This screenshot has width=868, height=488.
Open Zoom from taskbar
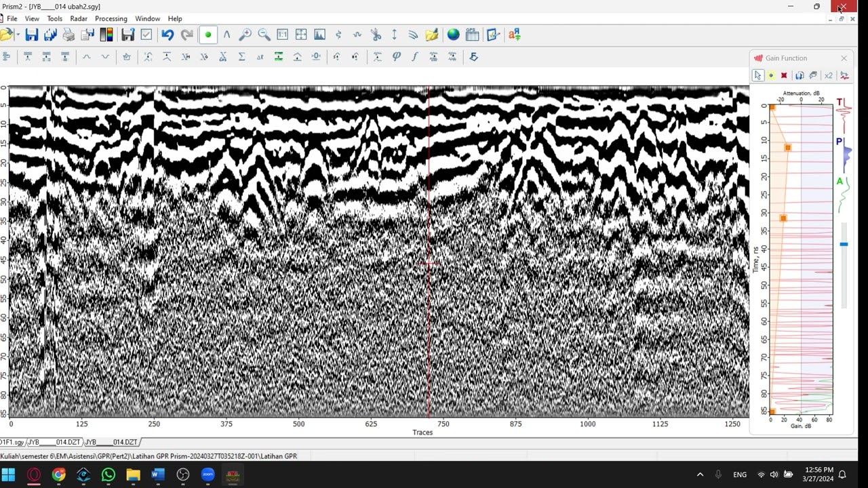(x=208, y=474)
